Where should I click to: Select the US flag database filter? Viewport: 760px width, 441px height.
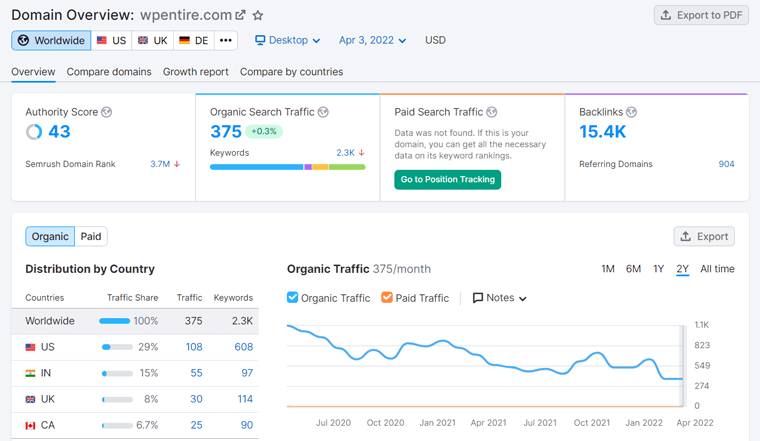[111, 40]
